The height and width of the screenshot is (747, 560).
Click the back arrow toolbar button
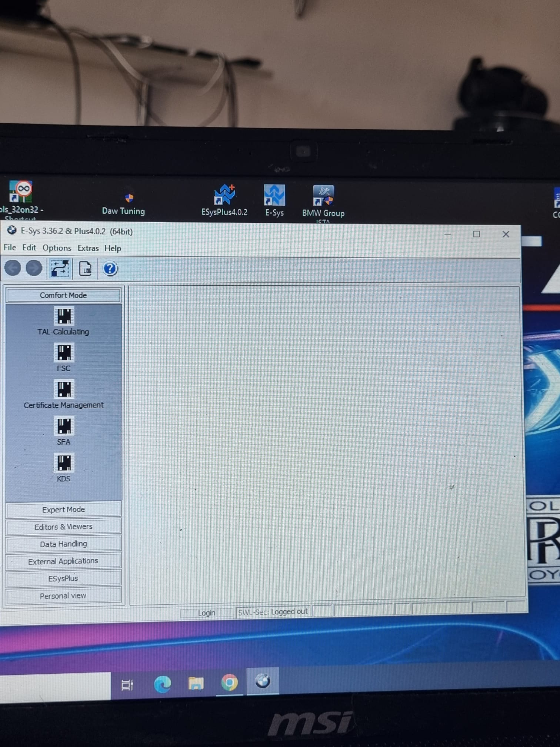tap(13, 268)
